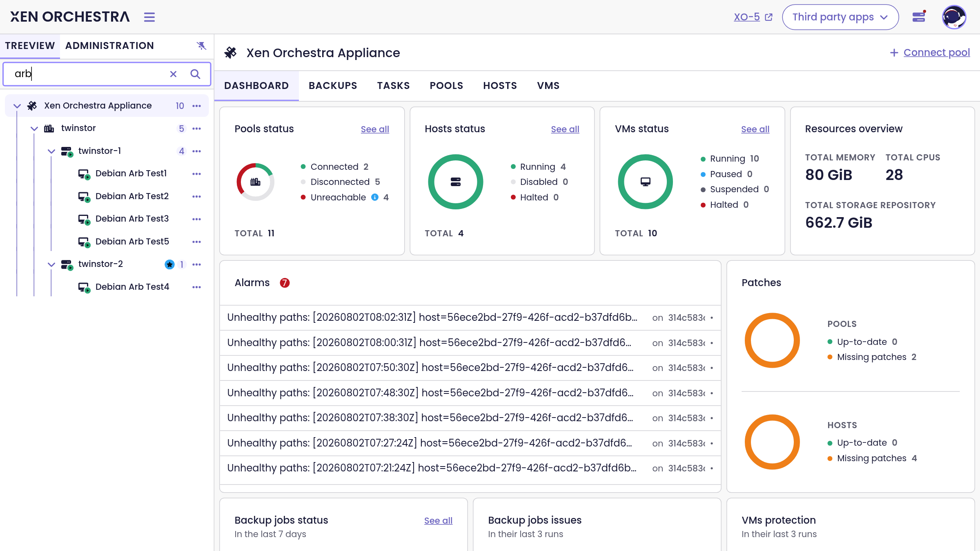The height and width of the screenshot is (551, 980).
Task: Click the twinstor-1 host icon
Action: (67, 151)
